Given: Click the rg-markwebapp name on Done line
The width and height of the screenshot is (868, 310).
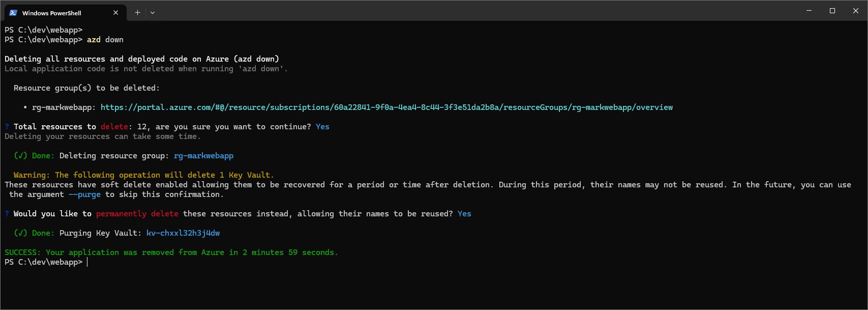Looking at the screenshot, I should (x=203, y=156).
